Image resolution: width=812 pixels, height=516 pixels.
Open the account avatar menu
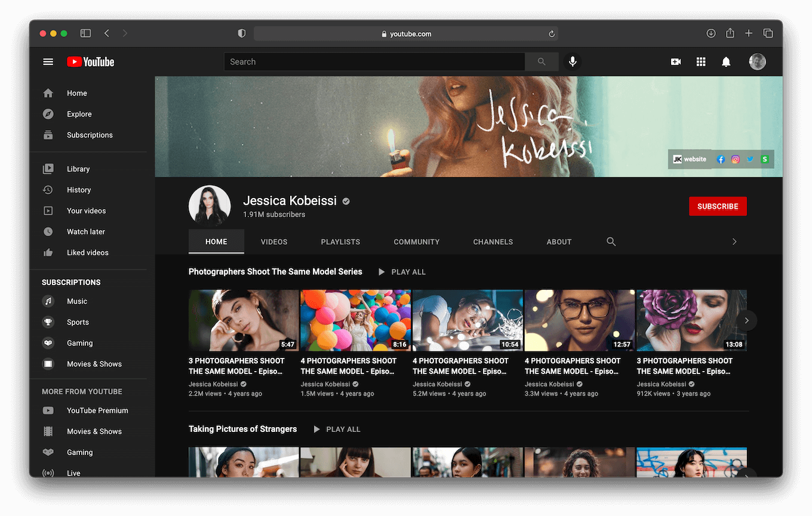pyautogui.click(x=758, y=62)
